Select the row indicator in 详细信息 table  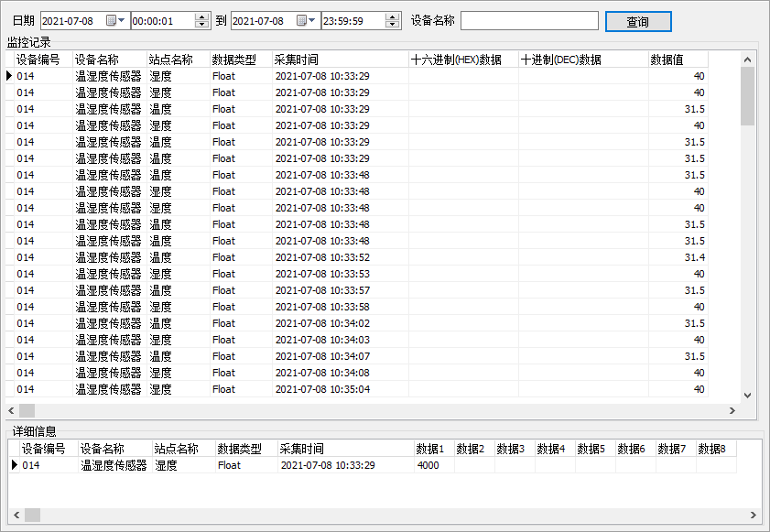point(15,465)
